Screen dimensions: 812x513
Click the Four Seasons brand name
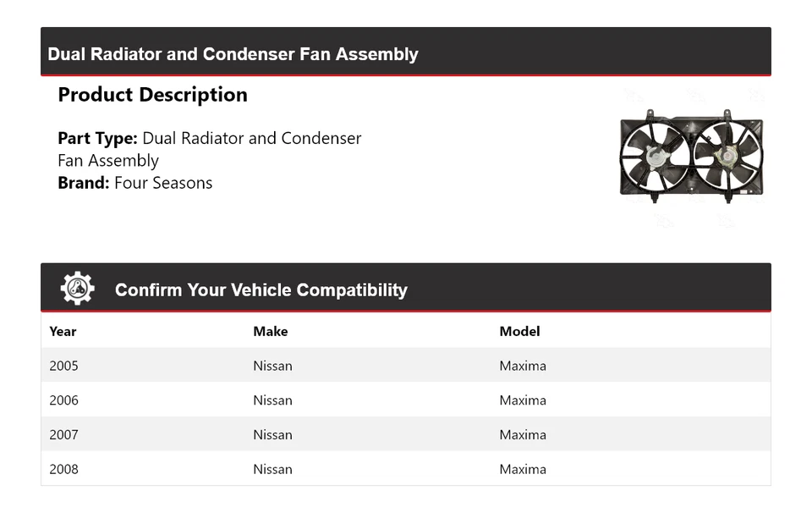coord(163,183)
